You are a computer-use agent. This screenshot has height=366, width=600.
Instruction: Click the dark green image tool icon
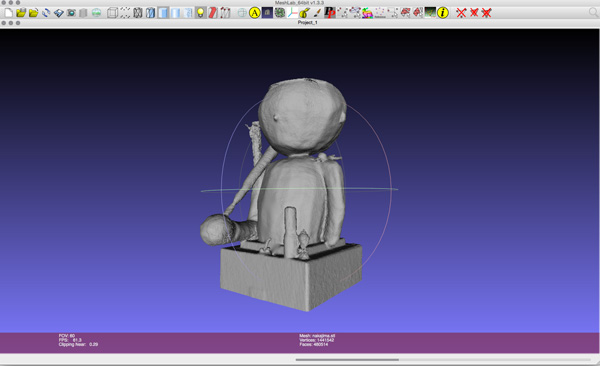430,13
